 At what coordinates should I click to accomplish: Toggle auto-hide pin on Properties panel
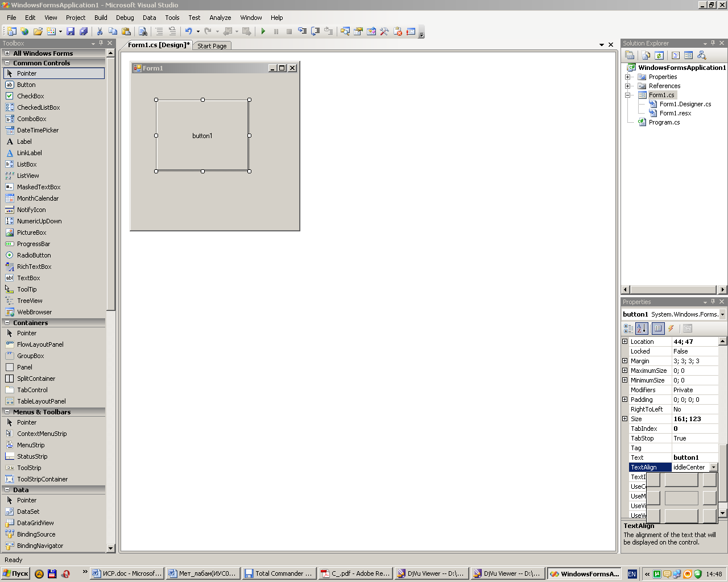point(713,302)
